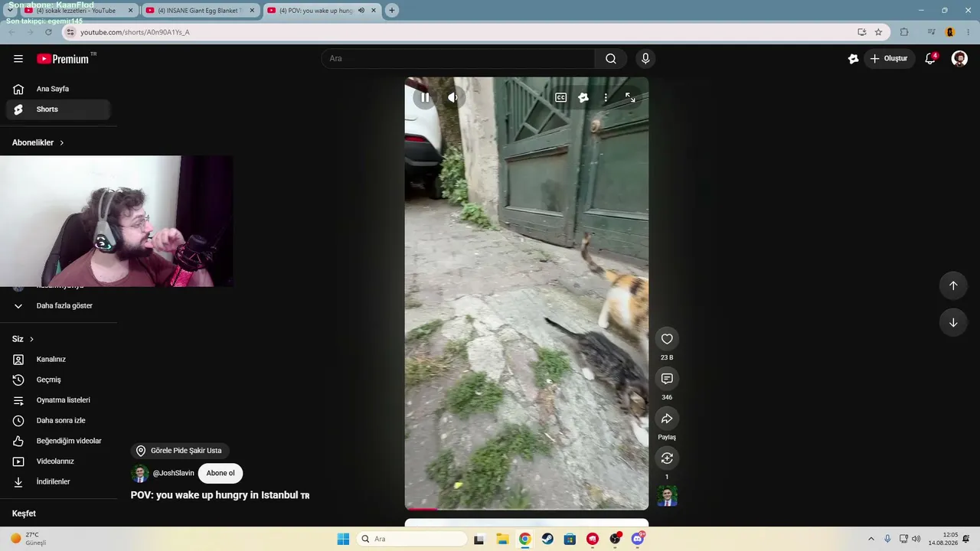Seek using the Shorts progress bar

(x=527, y=508)
